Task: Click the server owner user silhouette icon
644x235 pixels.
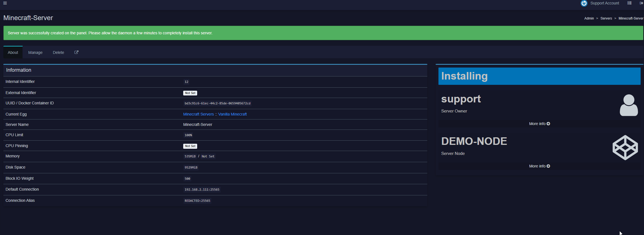Action: pyautogui.click(x=629, y=105)
